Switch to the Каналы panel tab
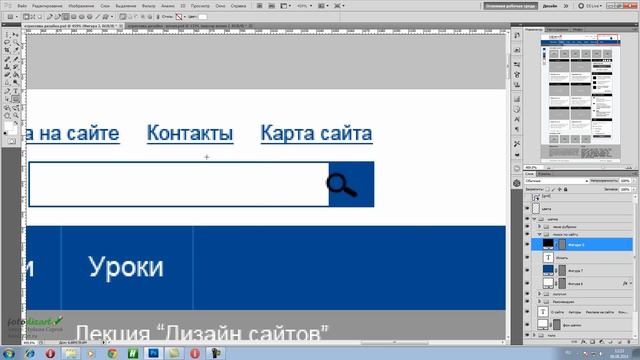Viewport: 640px width, 360px height. coord(544,174)
